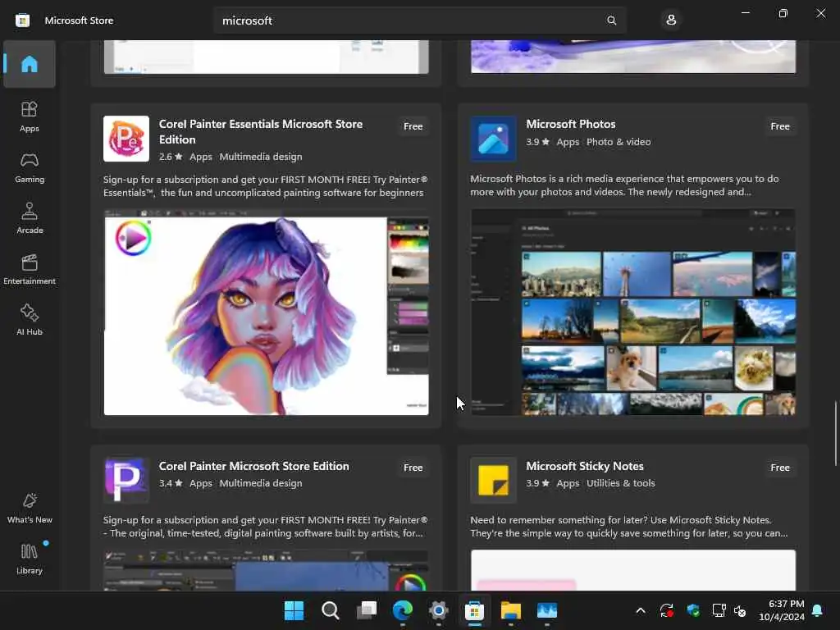Click the Microsoft Photos screenshot thumbnail
The image size is (840, 630).
click(633, 313)
